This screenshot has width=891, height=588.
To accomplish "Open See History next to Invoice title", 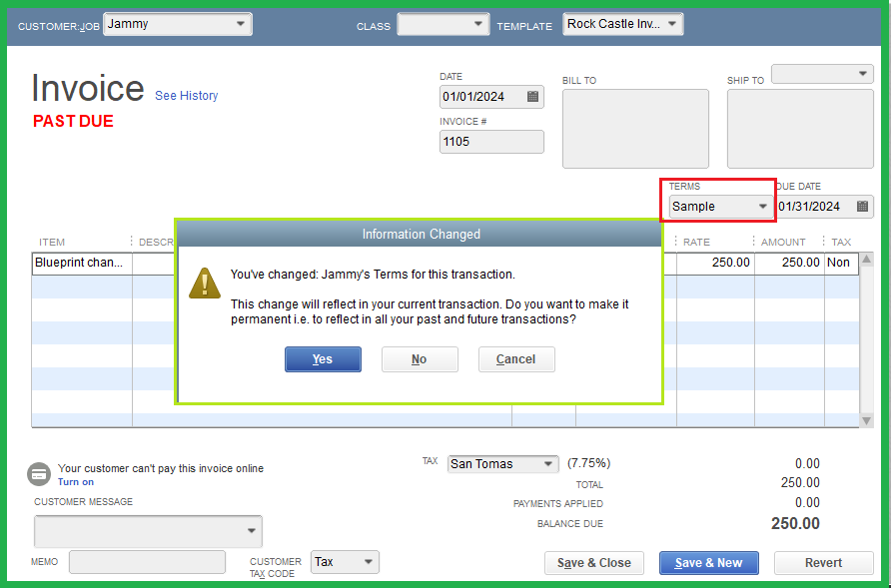I will click(186, 95).
